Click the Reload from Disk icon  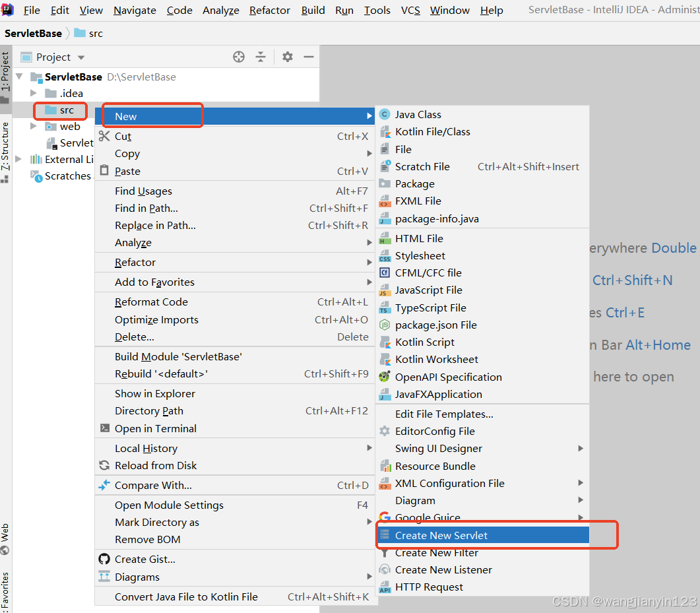point(104,465)
